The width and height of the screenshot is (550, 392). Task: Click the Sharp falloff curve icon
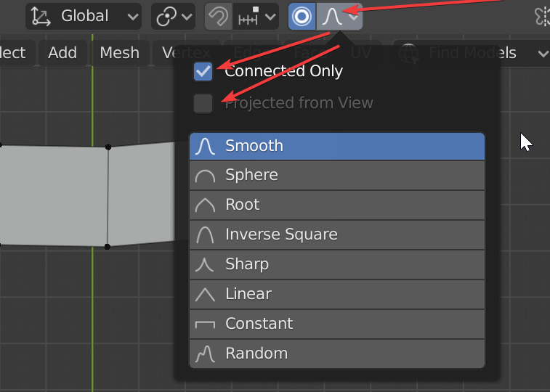click(205, 265)
